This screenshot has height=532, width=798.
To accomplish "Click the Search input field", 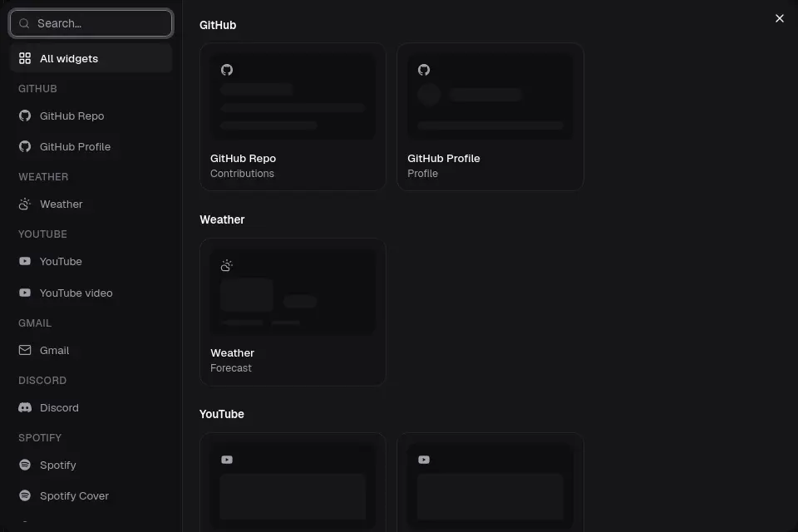I will (x=91, y=23).
